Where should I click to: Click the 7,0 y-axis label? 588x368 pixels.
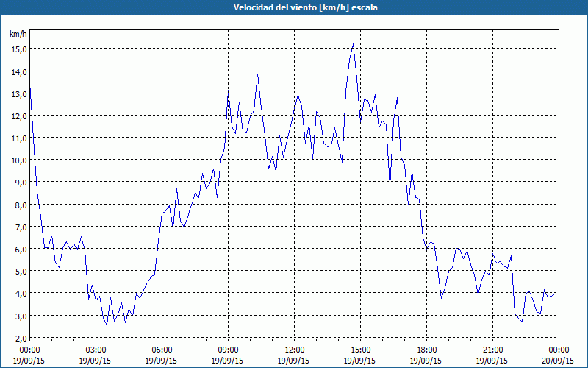(x=21, y=227)
